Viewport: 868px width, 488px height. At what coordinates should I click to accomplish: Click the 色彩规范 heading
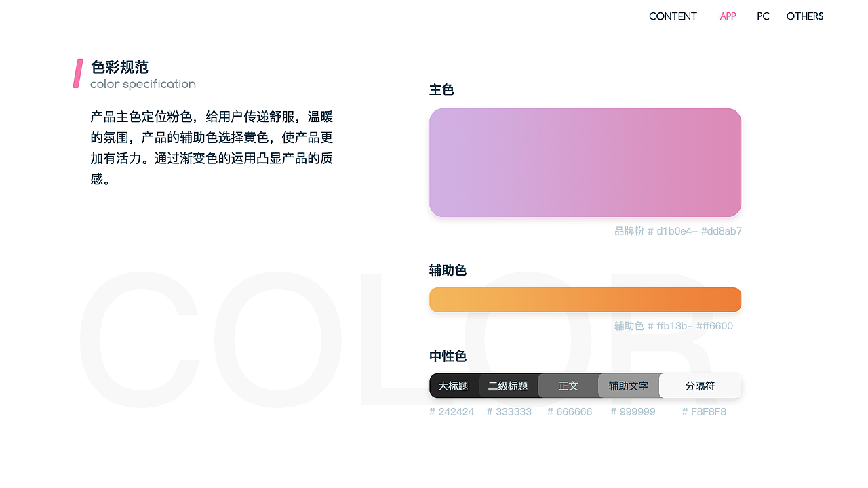click(x=119, y=67)
